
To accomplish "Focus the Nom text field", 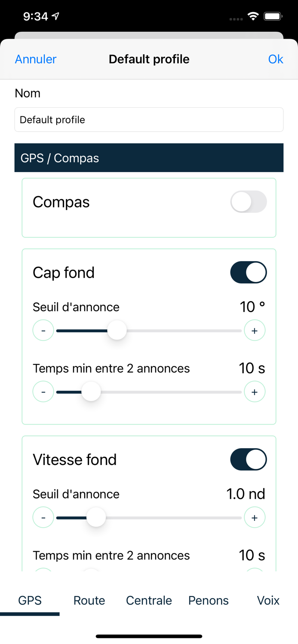I will coord(149,120).
